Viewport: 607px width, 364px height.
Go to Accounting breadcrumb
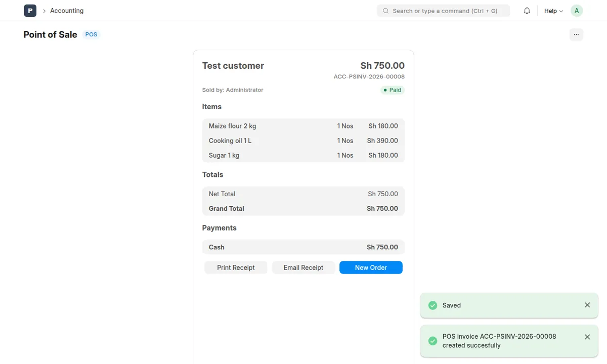pyautogui.click(x=67, y=11)
